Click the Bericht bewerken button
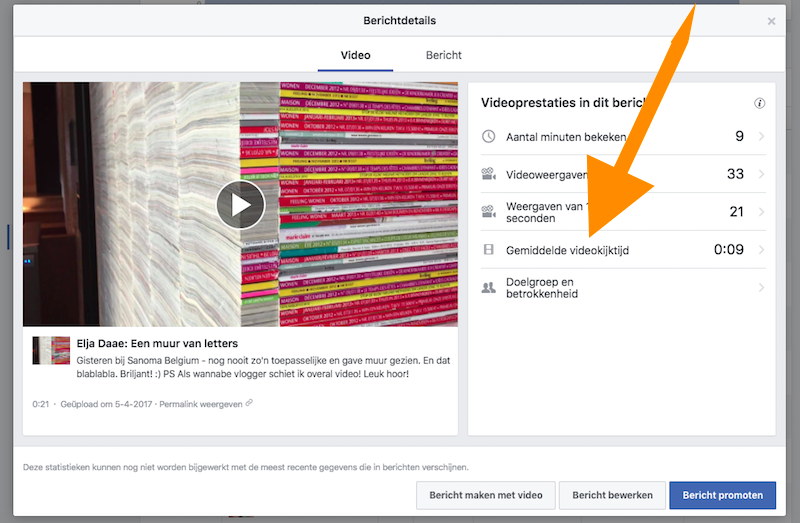800x523 pixels. [x=612, y=495]
